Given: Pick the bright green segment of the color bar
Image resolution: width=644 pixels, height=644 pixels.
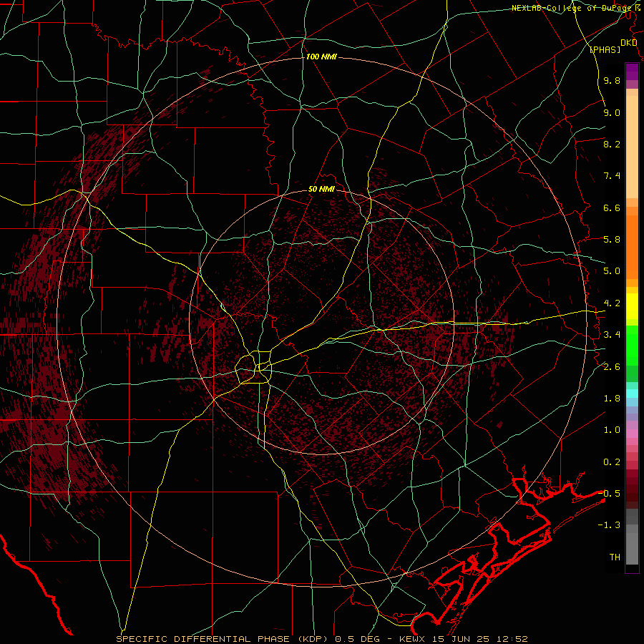Looking at the screenshot, I should click(632, 344).
